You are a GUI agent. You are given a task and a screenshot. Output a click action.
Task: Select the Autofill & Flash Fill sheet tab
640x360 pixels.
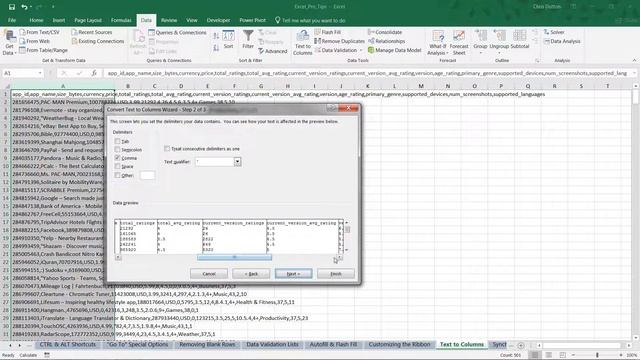pos(333,344)
